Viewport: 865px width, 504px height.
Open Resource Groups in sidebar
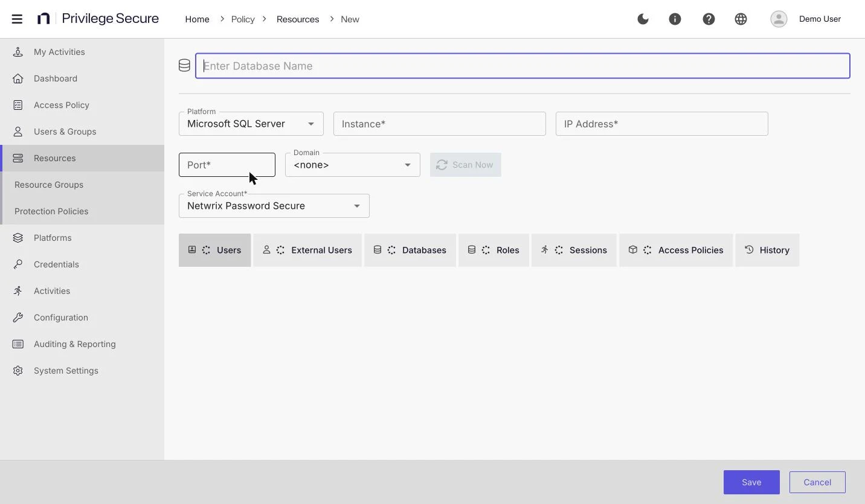tap(83, 185)
